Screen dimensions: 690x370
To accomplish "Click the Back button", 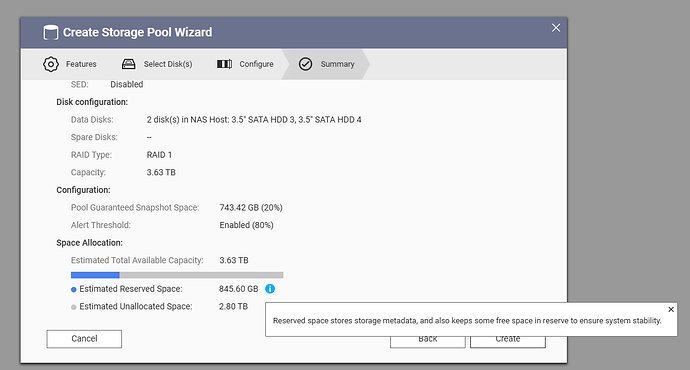I will [428, 342].
